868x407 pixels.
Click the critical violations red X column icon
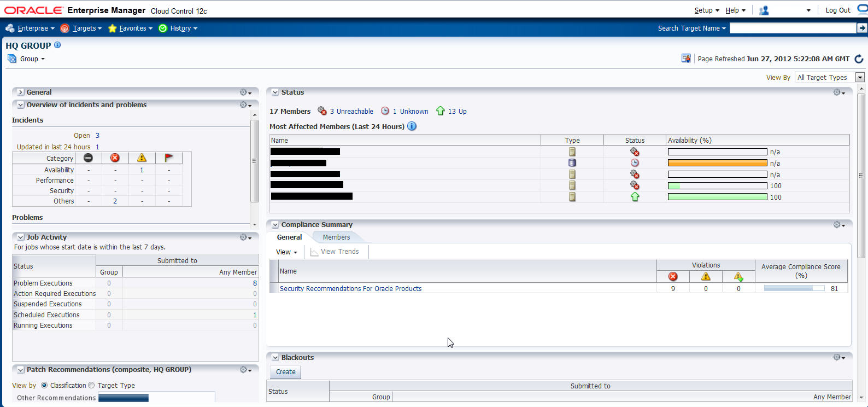(x=673, y=277)
